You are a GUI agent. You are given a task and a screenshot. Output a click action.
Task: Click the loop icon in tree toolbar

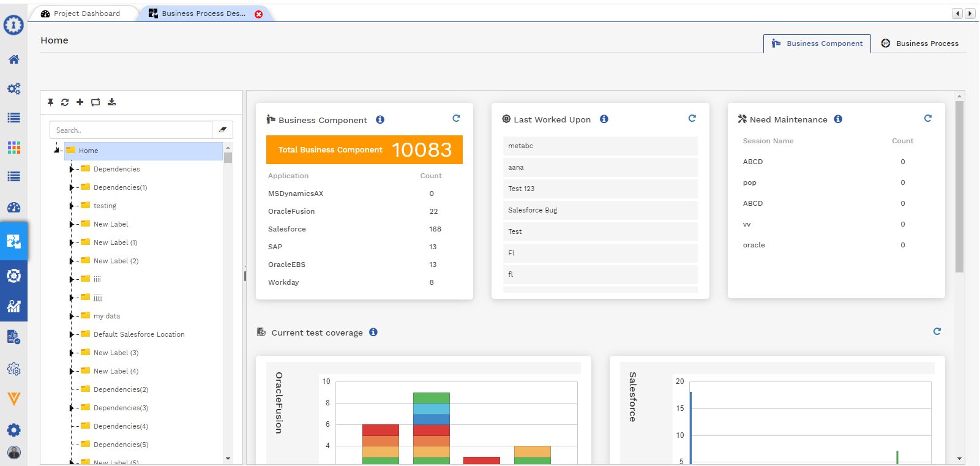point(95,102)
